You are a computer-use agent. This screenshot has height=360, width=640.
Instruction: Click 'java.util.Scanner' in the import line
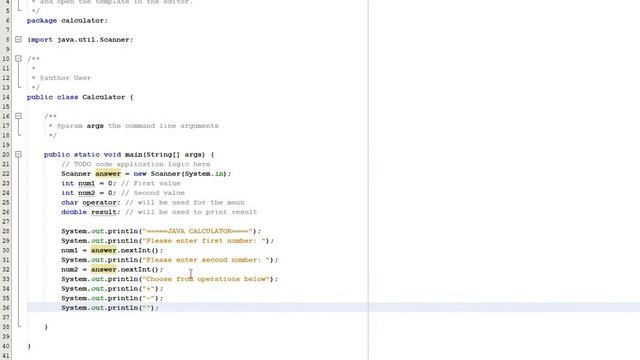pyautogui.click(x=93, y=40)
